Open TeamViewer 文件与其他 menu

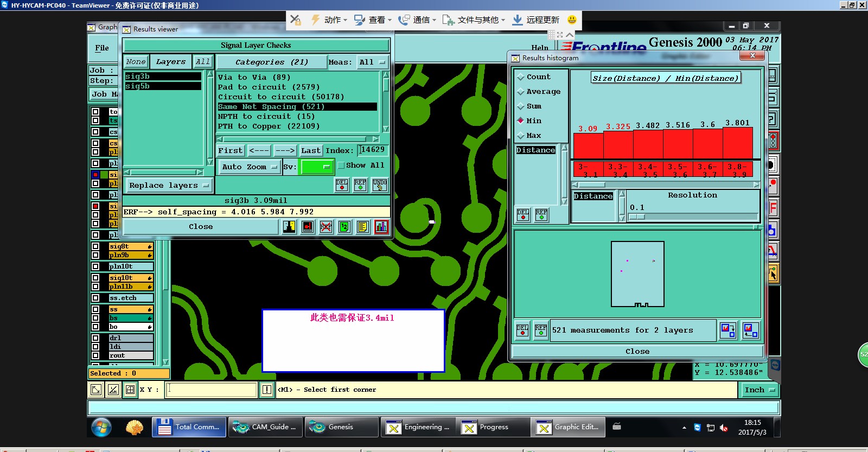pos(474,20)
